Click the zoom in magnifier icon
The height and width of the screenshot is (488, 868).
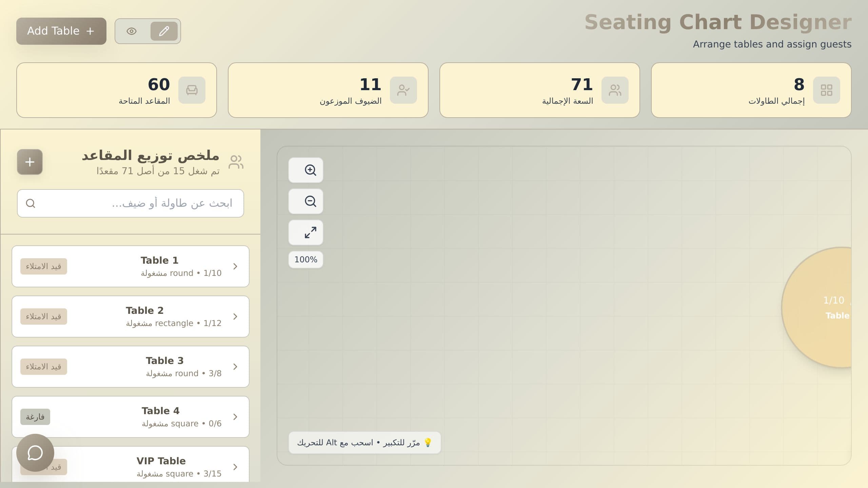click(x=310, y=170)
